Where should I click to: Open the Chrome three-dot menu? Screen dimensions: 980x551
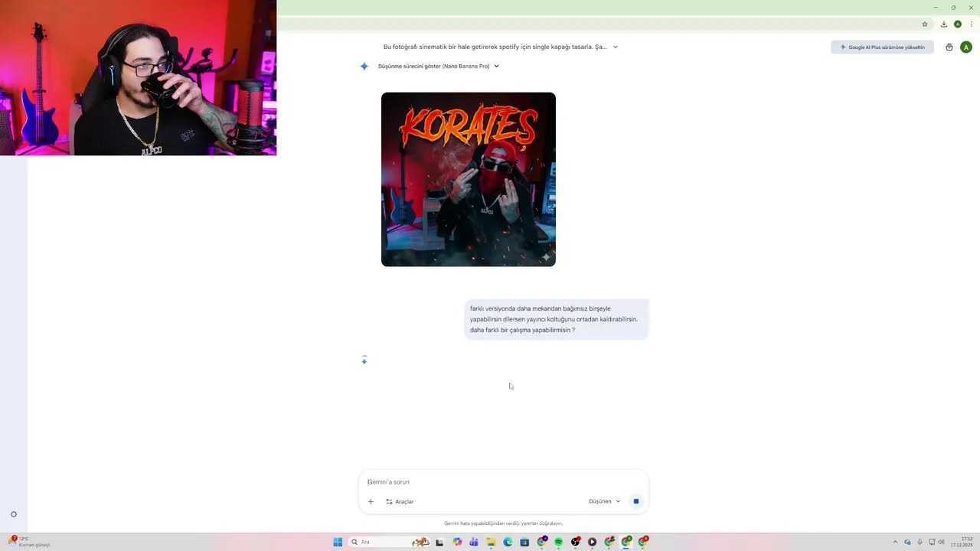[x=970, y=24]
